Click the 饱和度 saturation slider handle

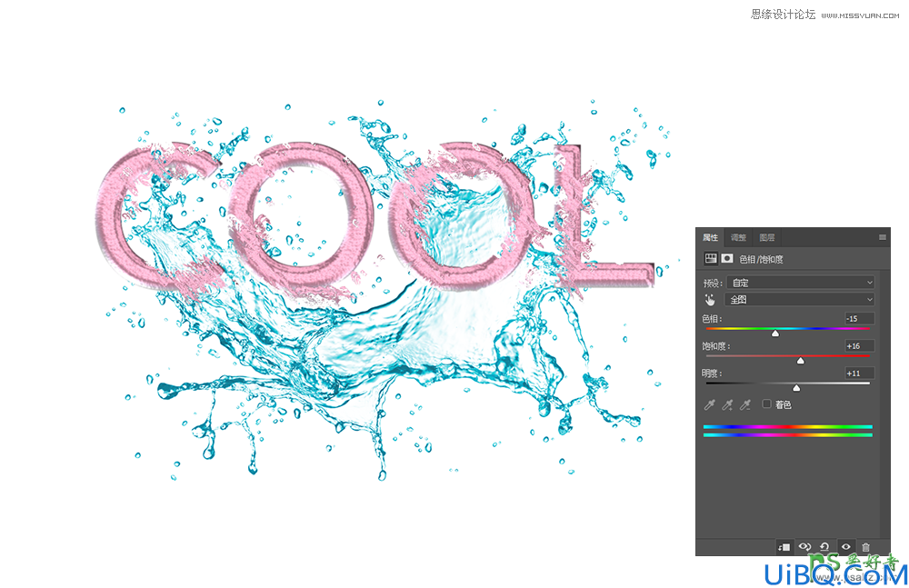801,360
